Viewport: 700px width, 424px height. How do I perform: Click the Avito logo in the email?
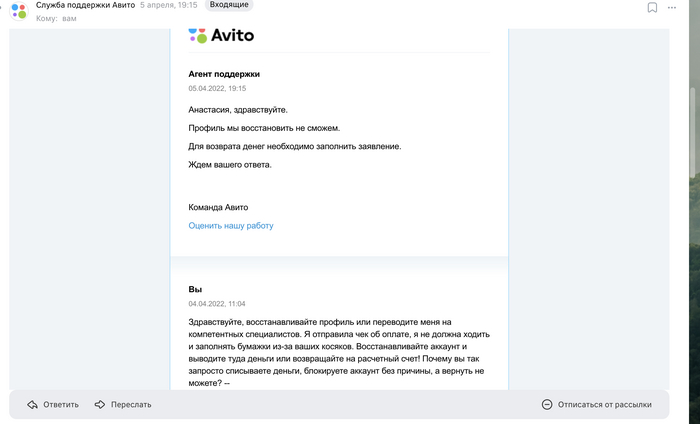[x=221, y=35]
